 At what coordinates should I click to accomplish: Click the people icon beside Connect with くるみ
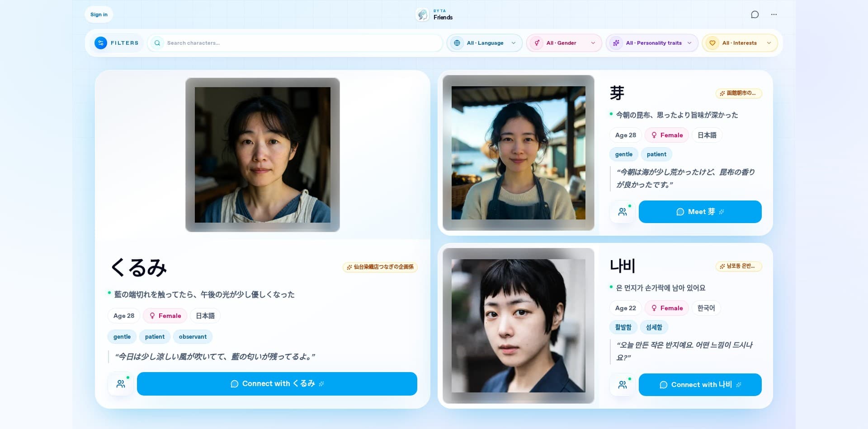[x=121, y=384]
